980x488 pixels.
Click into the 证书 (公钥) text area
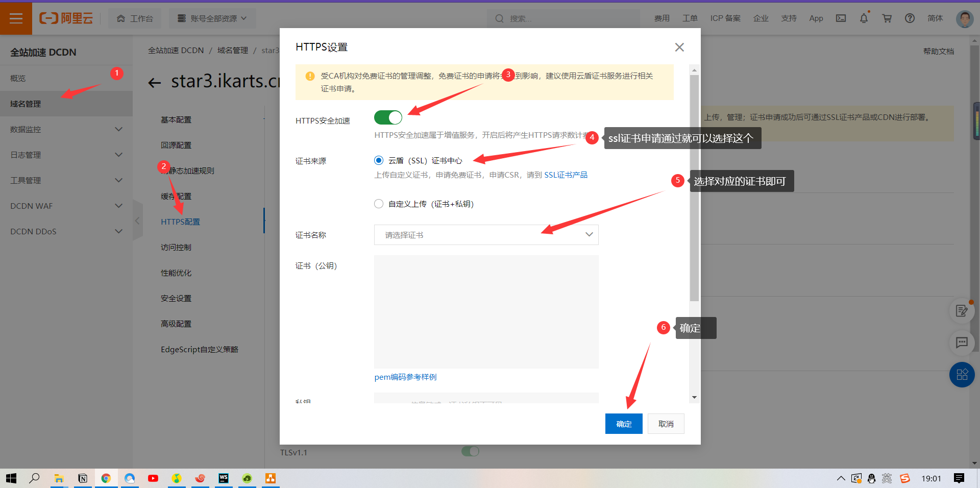[486, 311]
